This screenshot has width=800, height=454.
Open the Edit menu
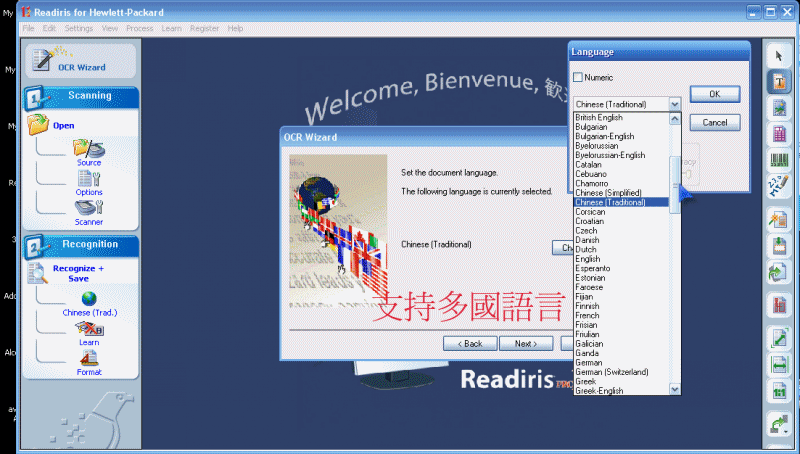pyautogui.click(x=49, y=29)
